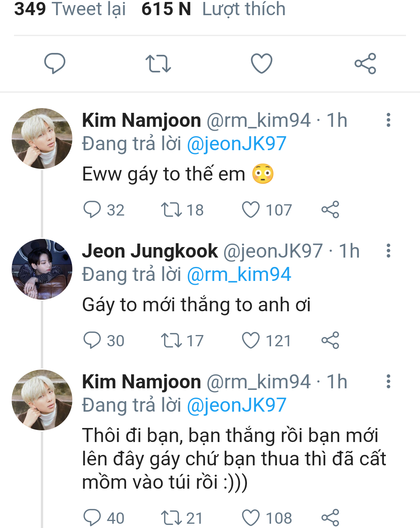Reply to the main tweet

click(x=55, y=63)
